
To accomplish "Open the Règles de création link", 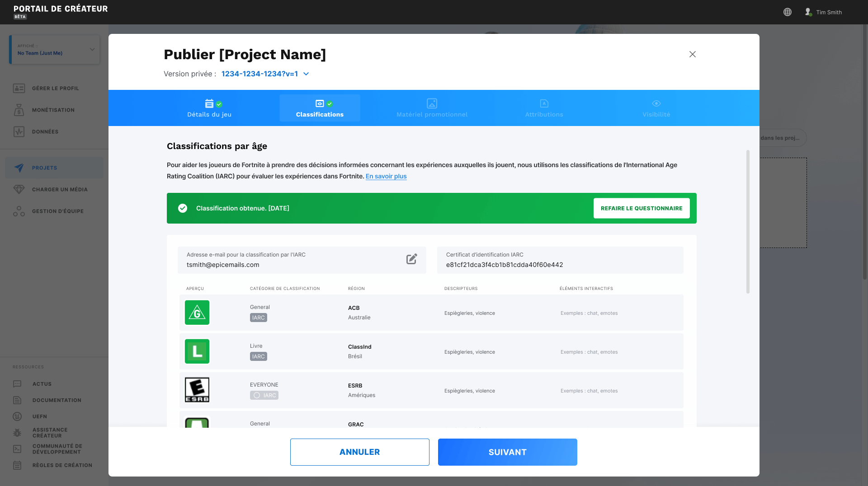I will click(x=62, y=465).
